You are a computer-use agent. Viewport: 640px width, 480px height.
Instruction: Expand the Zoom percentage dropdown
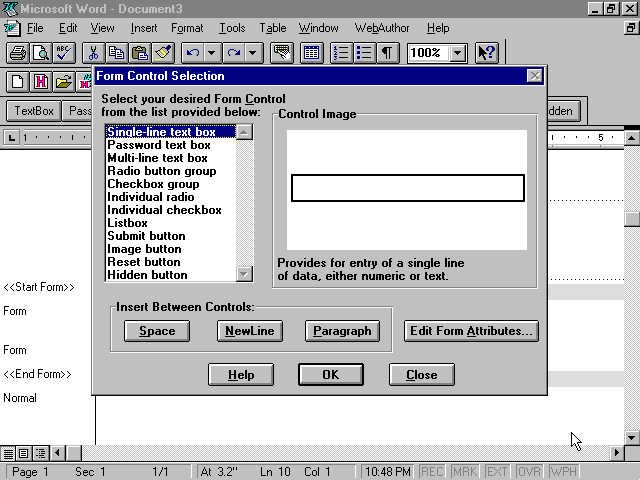pyautogui.click(x=458, y=53)
